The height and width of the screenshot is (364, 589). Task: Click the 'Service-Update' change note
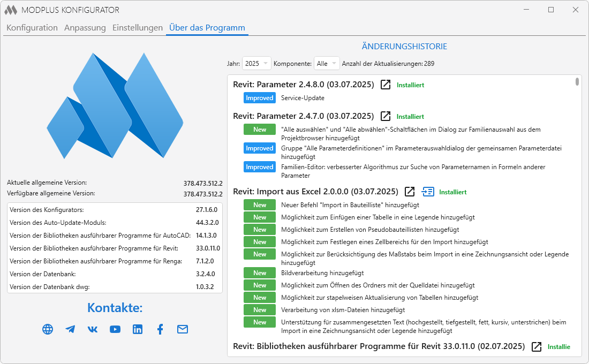tap(303, 97)
